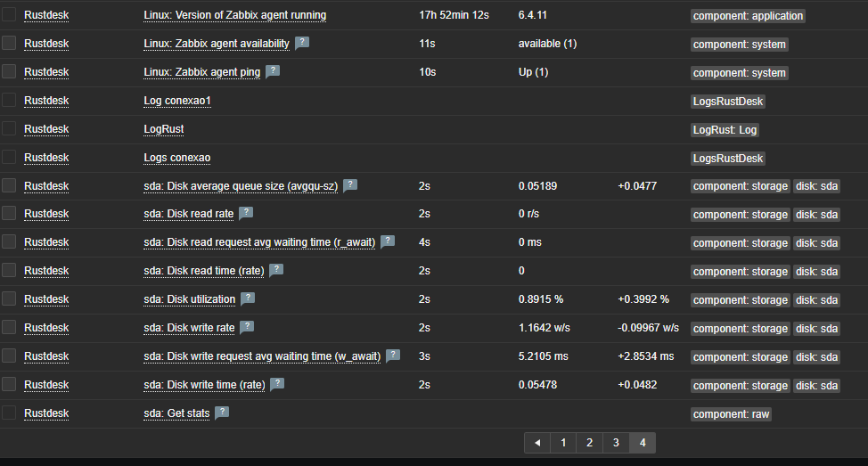The image size is (868, 466).
Task: Open help icon beside sda Get stats
Action: 222,413
